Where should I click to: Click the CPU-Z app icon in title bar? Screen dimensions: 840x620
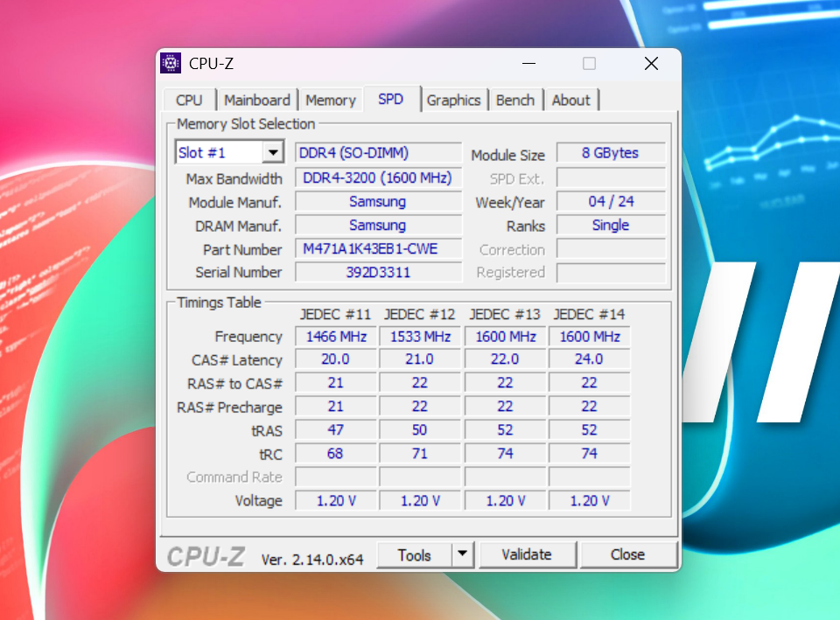point(171,63)
